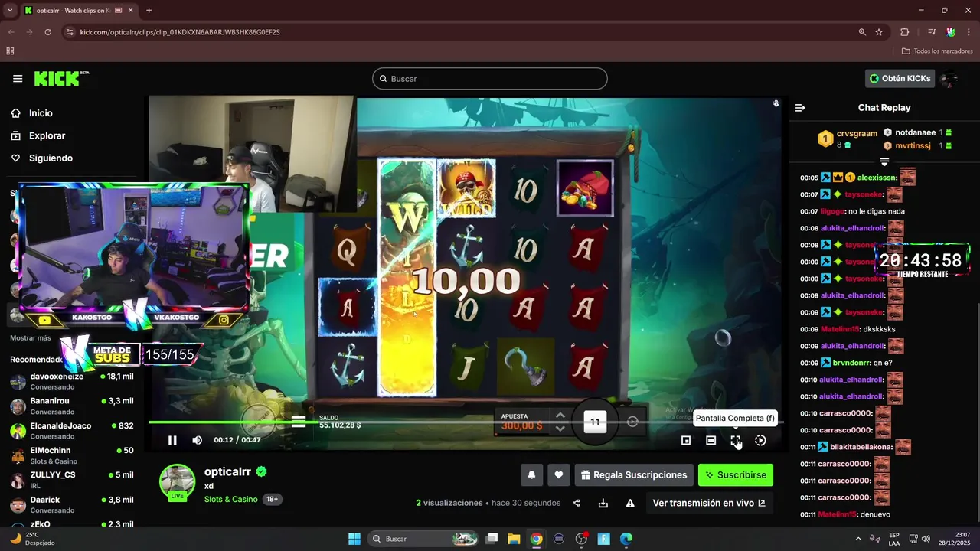Open media controls icon in toolbar
This screenshot has width=980, height=551.
pyautogui.click(x=932, y=32)
